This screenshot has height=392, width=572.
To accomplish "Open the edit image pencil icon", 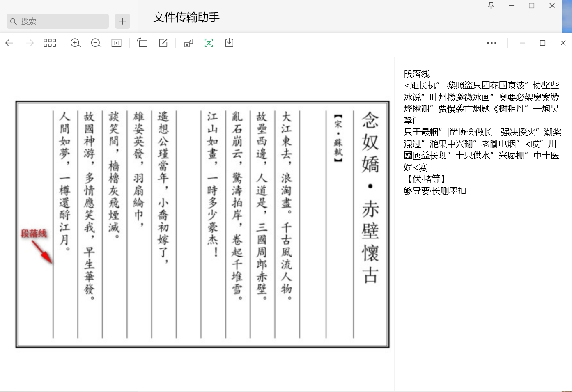I will [163, 43].
